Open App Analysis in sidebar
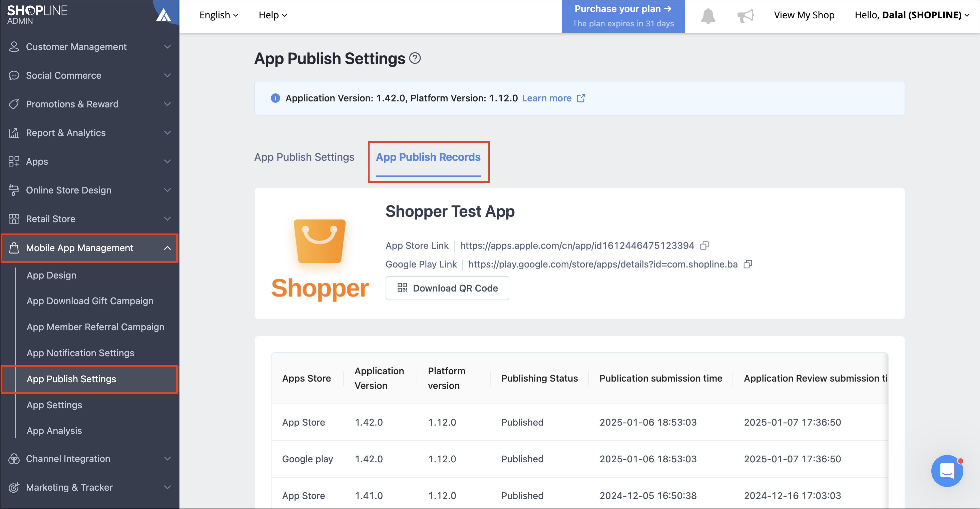Viewport: 980px width, 509px height. pyautogui.click(x=54, y=431)
